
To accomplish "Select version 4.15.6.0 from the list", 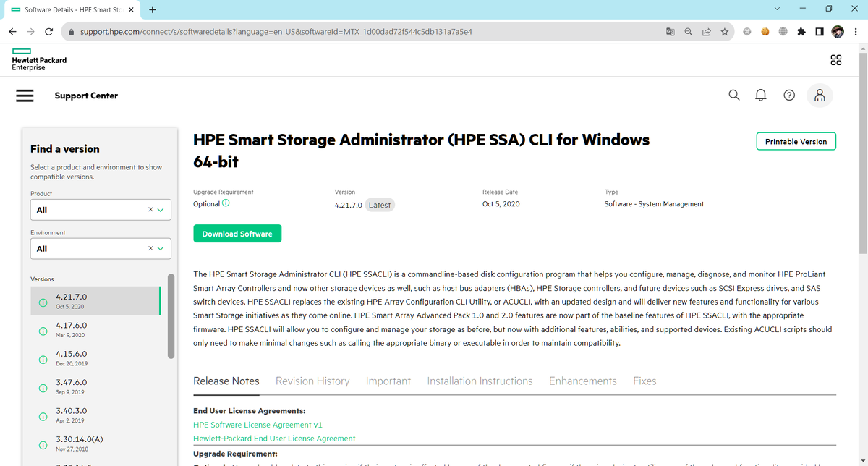I will coord(95,358).
